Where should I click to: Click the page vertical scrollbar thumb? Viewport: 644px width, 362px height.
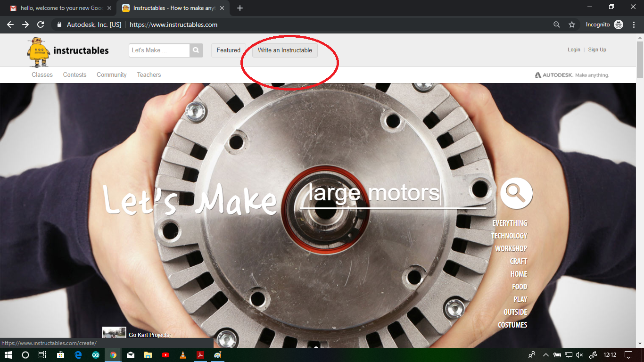point(640,60)
